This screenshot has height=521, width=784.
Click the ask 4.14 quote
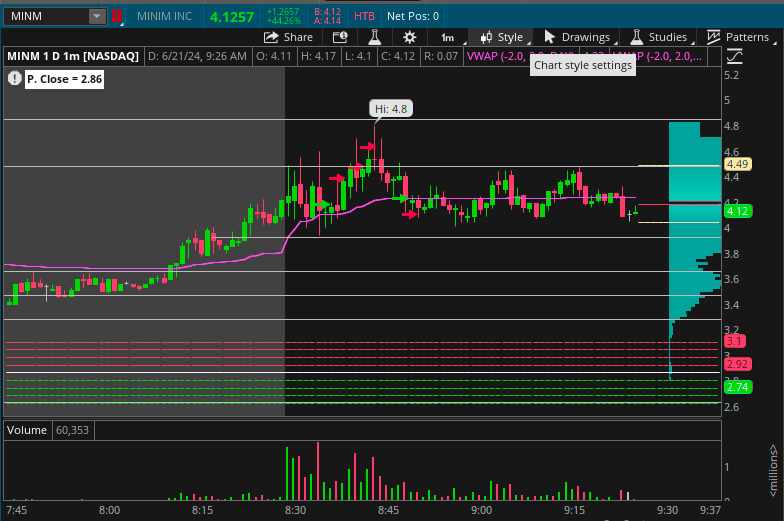(x=328, y=21)
